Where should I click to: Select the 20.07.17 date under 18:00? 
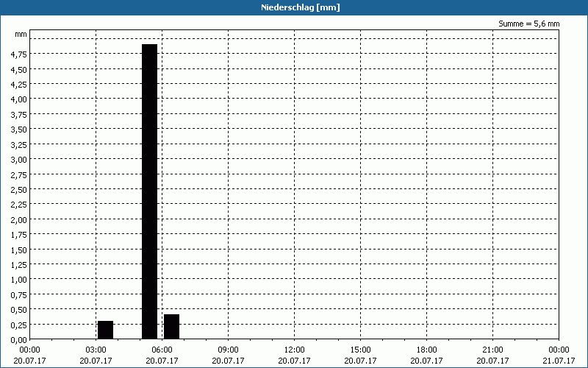coord(426,361)
